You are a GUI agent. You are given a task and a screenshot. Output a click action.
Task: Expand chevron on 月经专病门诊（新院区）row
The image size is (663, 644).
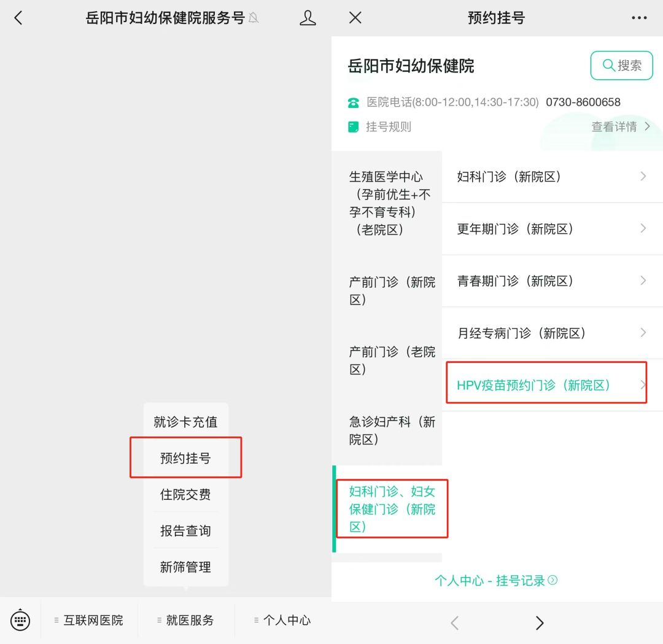643,332
